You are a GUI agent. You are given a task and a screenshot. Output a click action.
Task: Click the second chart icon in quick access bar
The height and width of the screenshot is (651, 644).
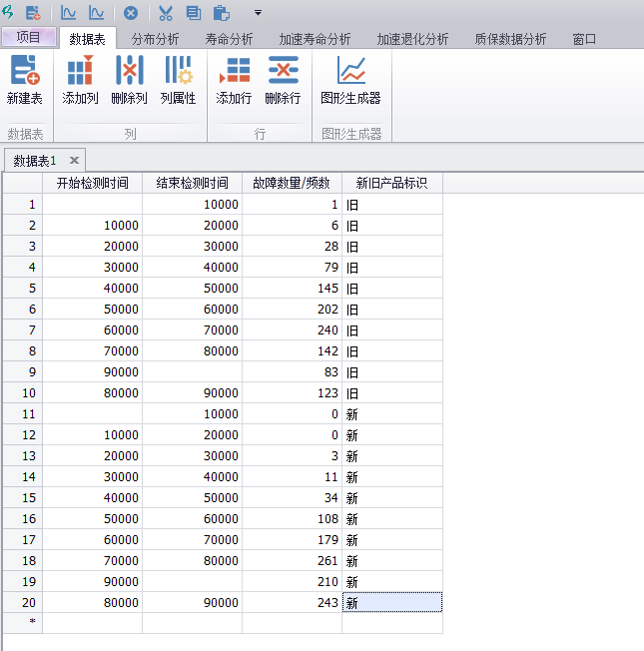(96, 13)
